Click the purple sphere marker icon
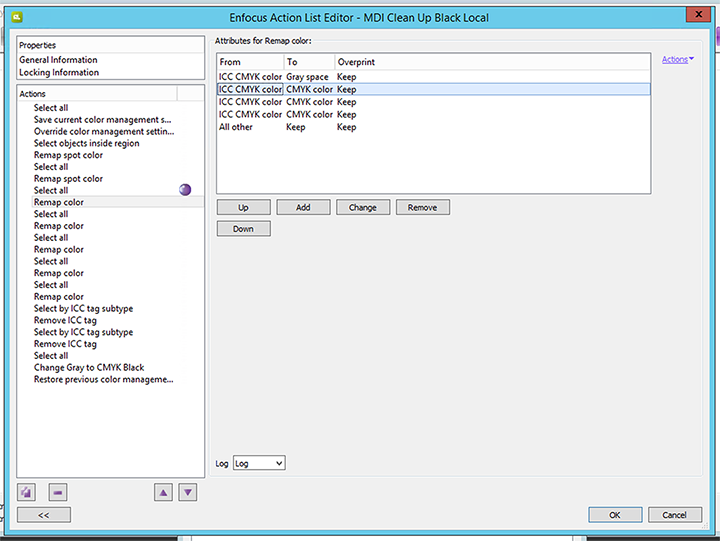720x541 pixels. (x=185, y=190)
